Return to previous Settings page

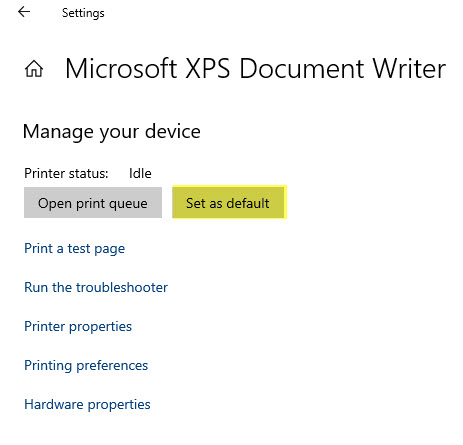(24, 12)
